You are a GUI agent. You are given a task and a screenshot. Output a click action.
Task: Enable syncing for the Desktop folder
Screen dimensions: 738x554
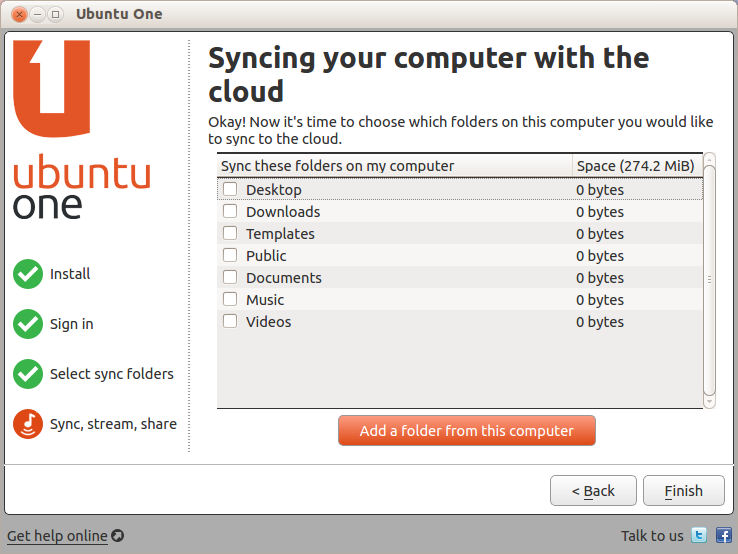[x=230, y=189]
